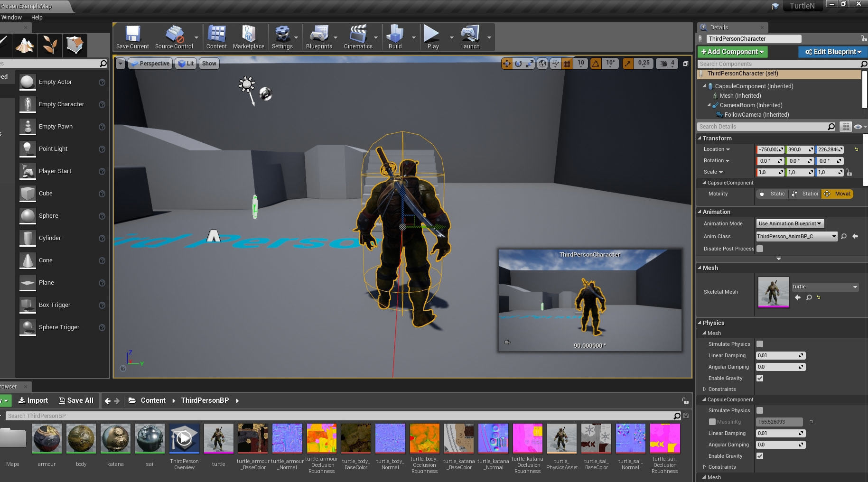The height and width of the screenshot is (482, 868).
Task: Open the turtle Skeletal Mesh dropdown
Action: pos(825,287)
